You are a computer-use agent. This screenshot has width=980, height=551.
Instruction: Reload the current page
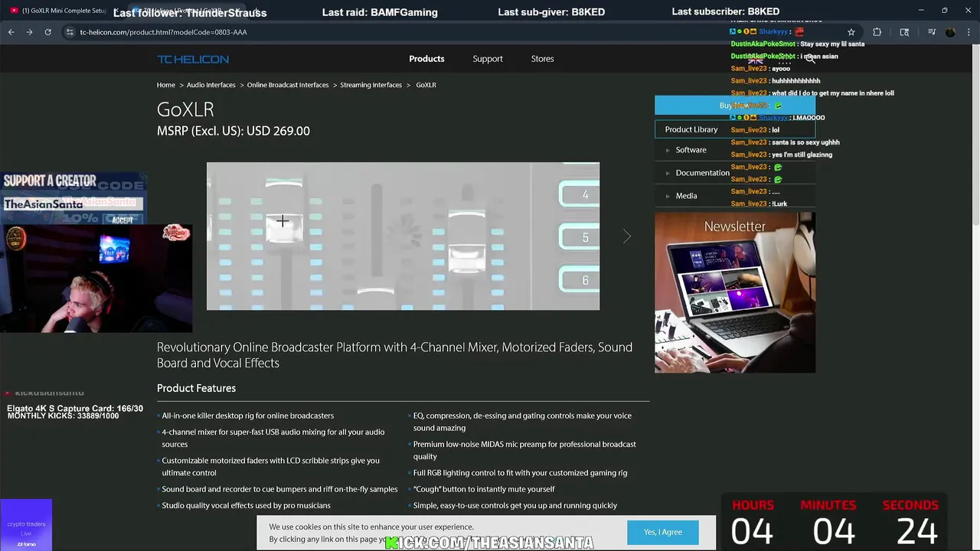click(x=47, y=32)
